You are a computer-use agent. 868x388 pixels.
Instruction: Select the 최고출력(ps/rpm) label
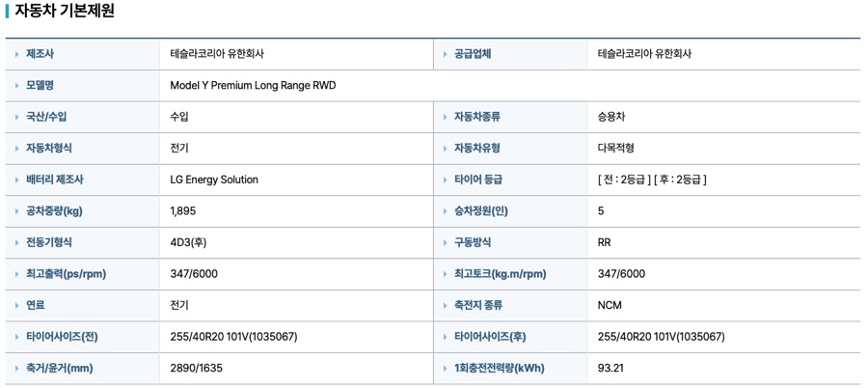(66, 274)
